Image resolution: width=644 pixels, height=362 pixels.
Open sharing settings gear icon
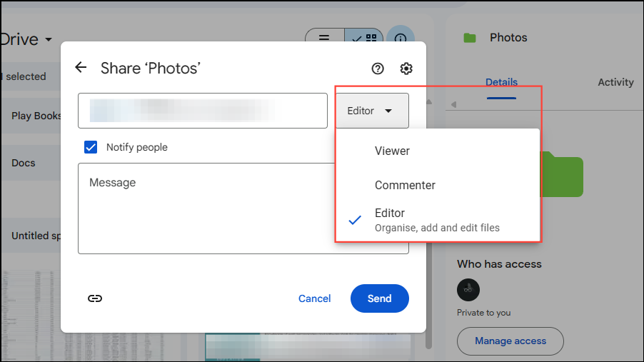[406, 69]
